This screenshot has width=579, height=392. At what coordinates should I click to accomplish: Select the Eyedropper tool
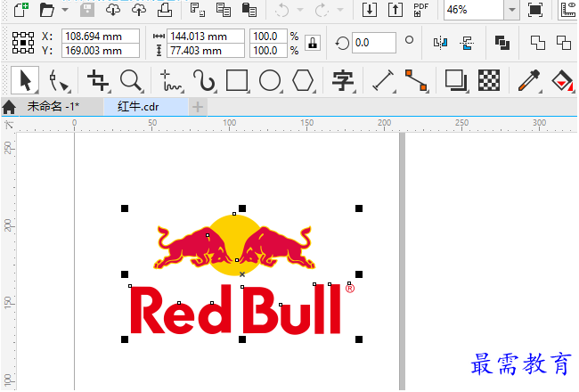click(x=529, y=80)
